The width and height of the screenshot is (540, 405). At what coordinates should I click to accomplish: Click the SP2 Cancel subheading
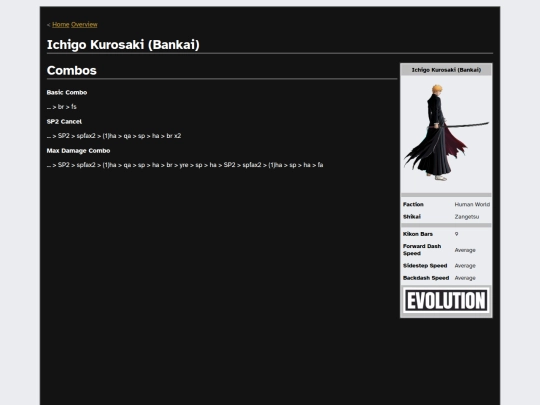click(x=64, y=122)
